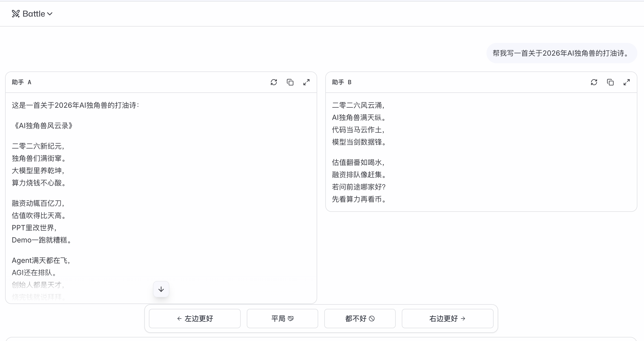Vote 左边更好 (left is better)
Viewport: 644px width, 341px height.
coord(195,319)
